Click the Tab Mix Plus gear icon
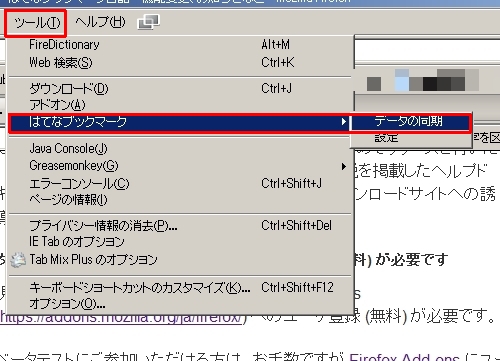The width and height of the screenshot is (500, 361). tap(18, 260)
